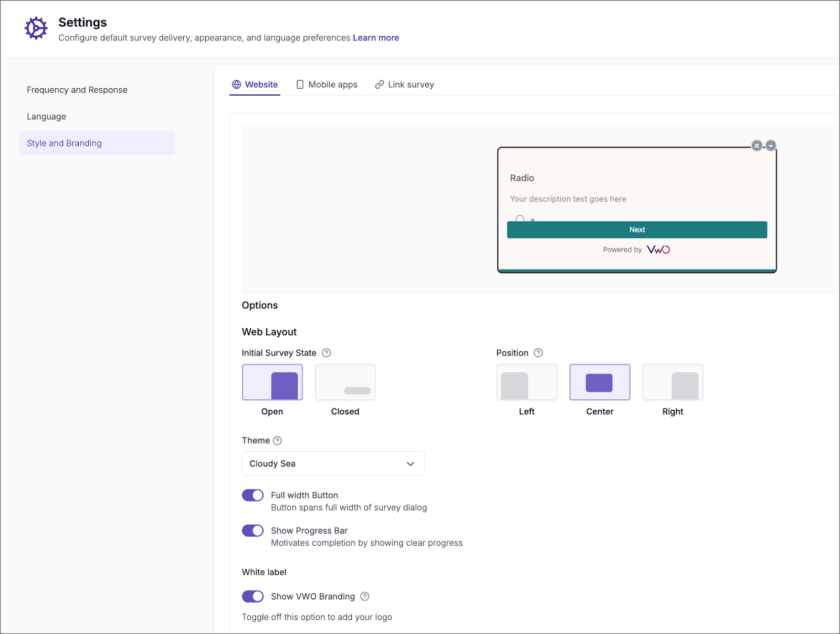
Task: Click help icon beside Initial Survey State
Action: [x=326, y=353]
